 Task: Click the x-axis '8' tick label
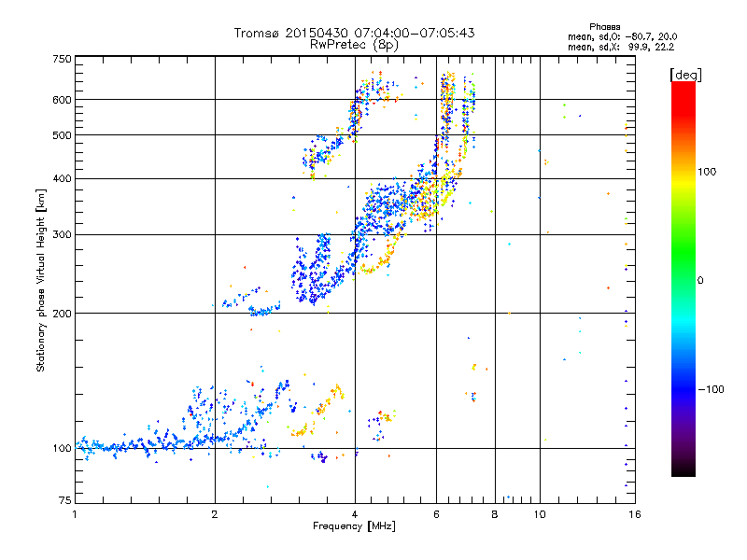pos(495,514)
